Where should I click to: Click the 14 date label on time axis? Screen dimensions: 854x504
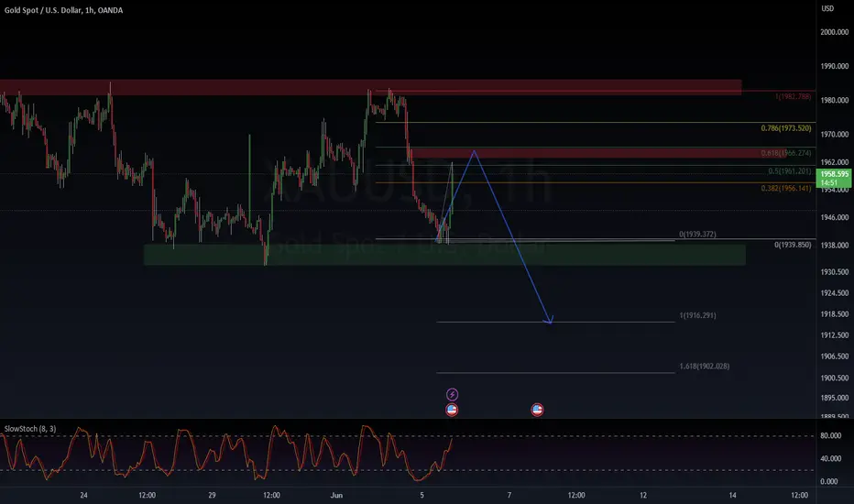coord(732,495)
